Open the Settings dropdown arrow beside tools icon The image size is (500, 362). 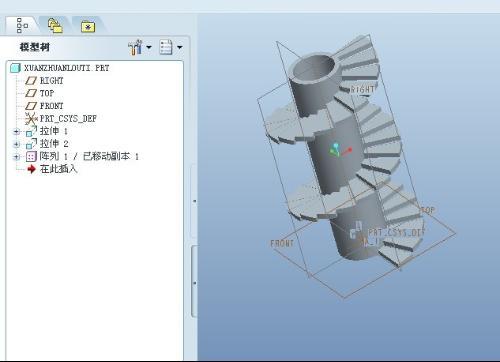pos(149,47)
